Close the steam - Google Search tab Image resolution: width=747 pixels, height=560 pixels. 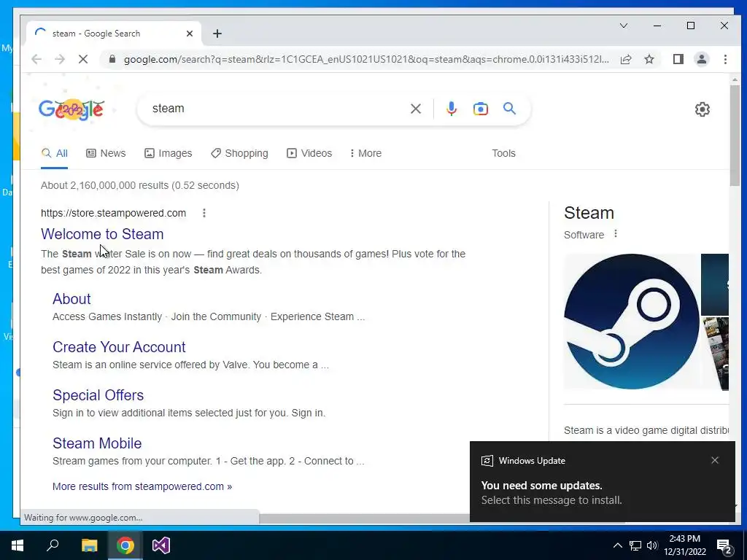pyautogui.click(x=190, y=34)
